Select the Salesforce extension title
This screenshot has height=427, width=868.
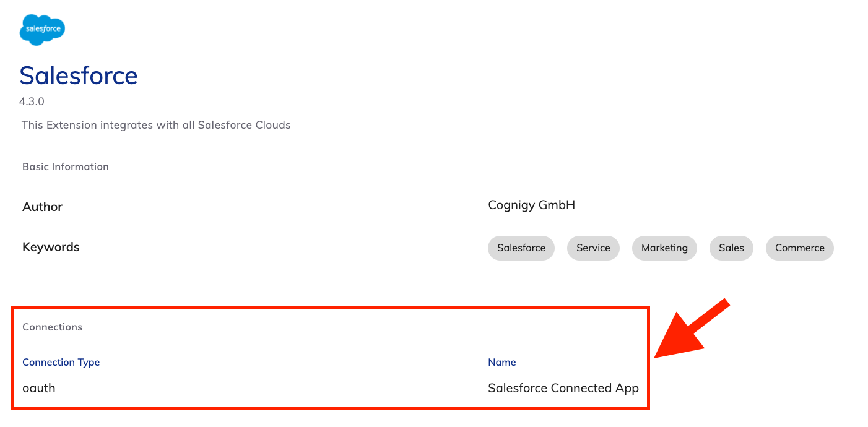click(x=79, y=75)
